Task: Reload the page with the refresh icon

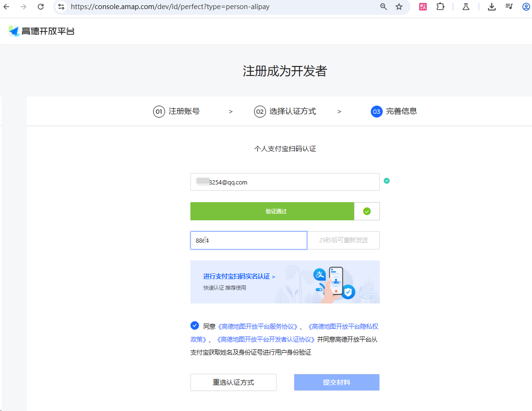Action: tap(41, 6)
